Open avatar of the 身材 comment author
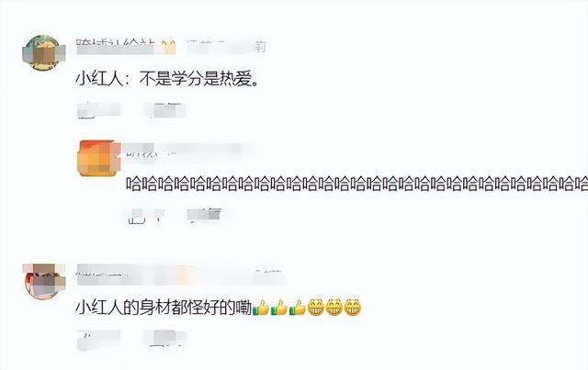588x370 pixels. (x=44, y=281)
